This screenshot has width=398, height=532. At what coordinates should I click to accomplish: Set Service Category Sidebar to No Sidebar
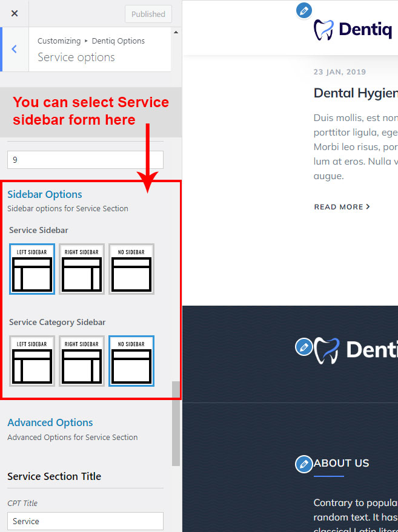(131, 361)
